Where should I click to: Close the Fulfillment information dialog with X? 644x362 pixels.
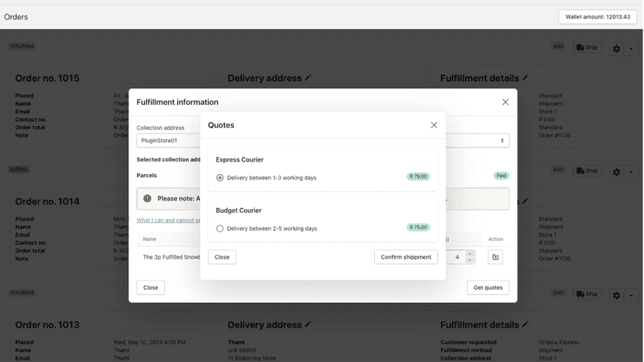[506, 103]
